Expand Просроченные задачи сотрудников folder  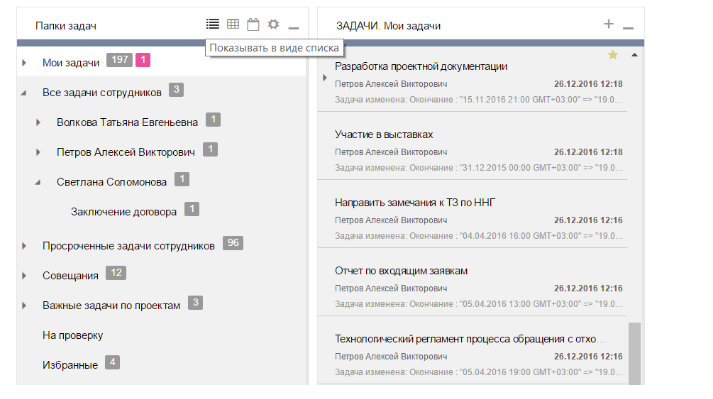[24, 246]
